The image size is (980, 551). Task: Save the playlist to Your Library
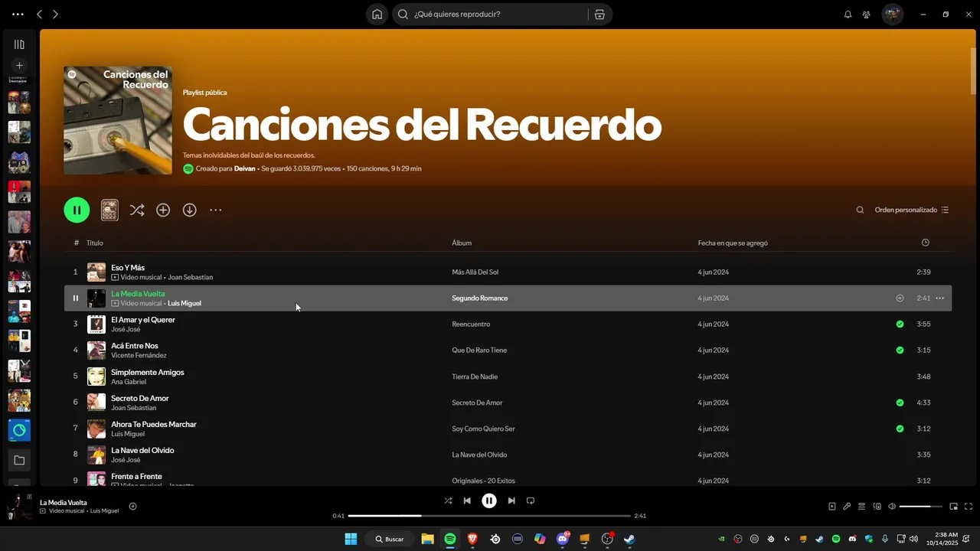point(163,210)
